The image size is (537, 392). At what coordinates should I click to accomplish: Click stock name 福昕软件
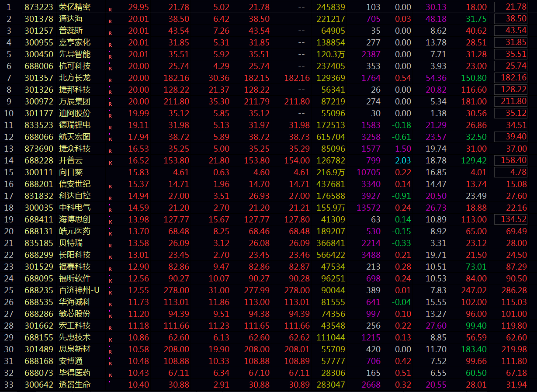(75, 278)
